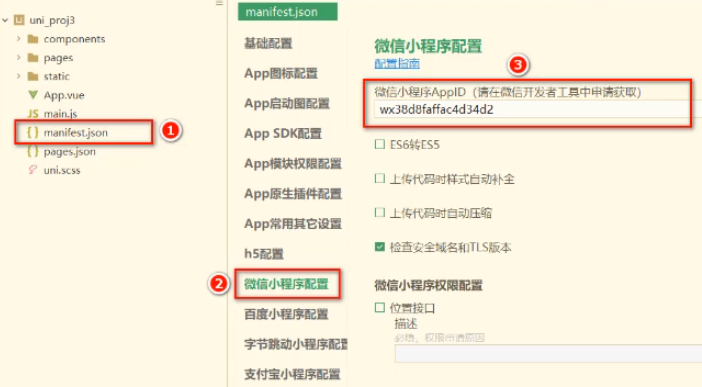This screenshot has height=387, width=702.
Task: Click the static folder icon
Action: coord(33,76)
